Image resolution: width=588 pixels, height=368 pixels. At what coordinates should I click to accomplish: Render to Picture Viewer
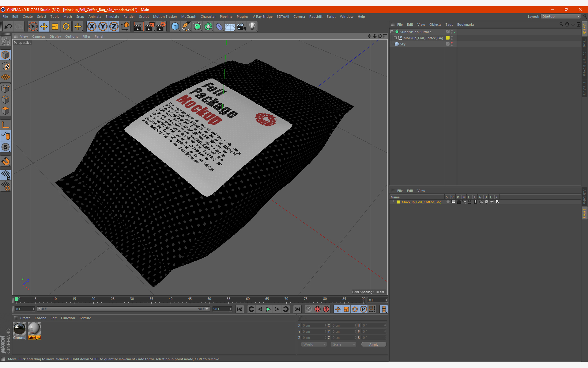(150, 27)
